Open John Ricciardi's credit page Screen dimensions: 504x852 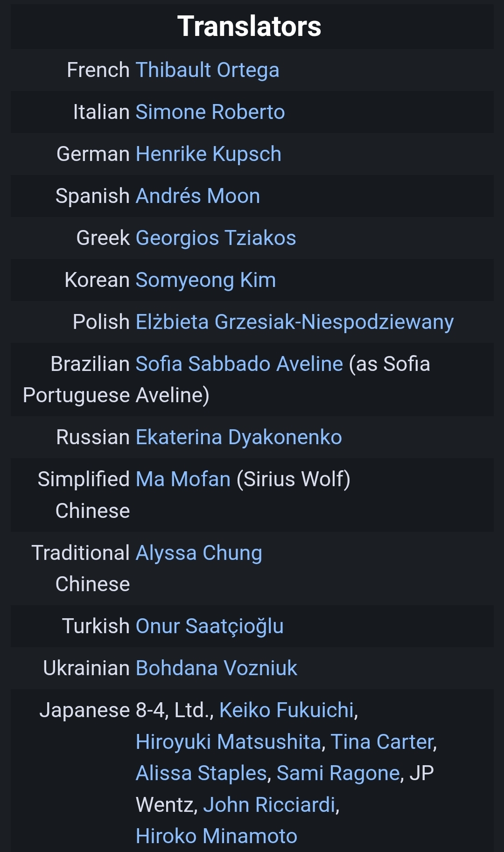(x=269, y=805)
